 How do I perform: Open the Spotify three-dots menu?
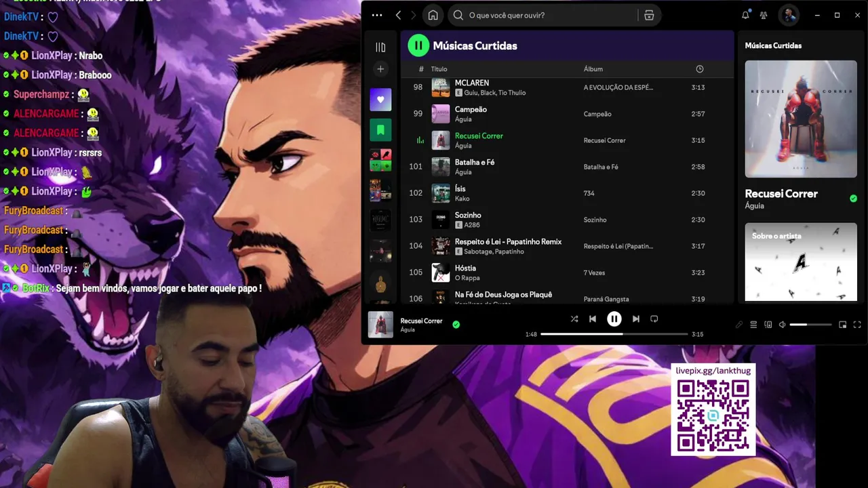[x=377, y=15]
